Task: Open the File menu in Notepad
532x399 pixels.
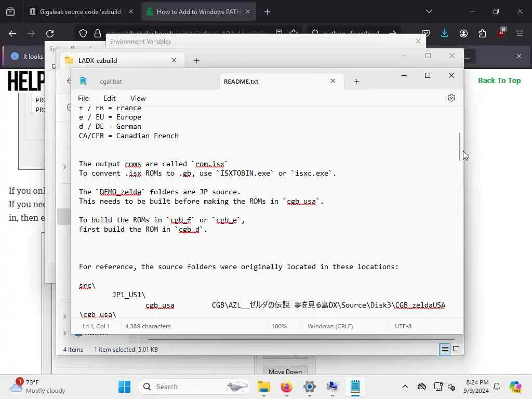Action: [83, 98]
